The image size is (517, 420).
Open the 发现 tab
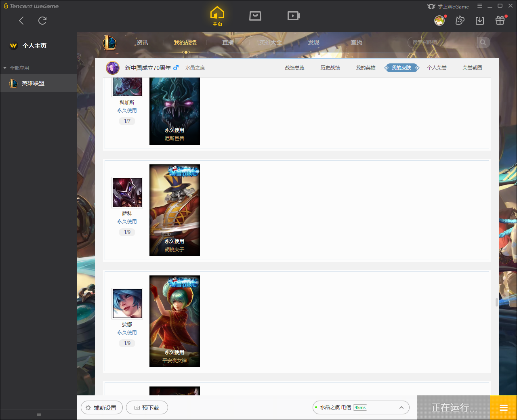[313, 42]
